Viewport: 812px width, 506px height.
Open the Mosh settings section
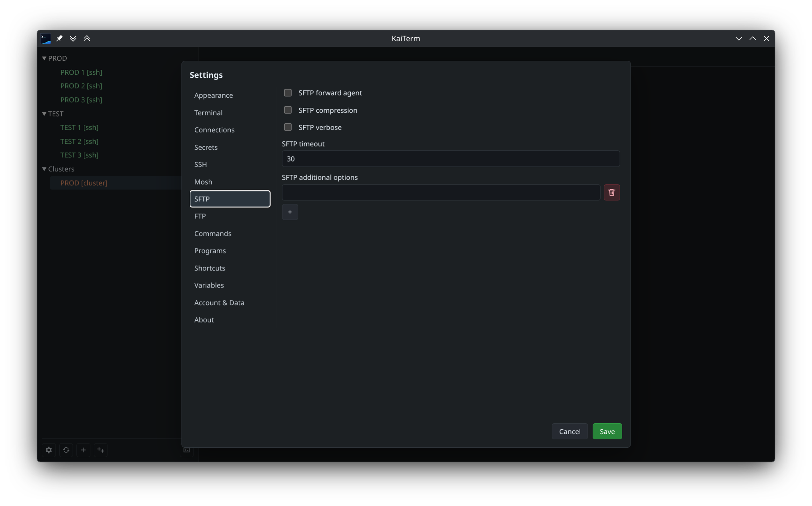[x=230, y=182]
